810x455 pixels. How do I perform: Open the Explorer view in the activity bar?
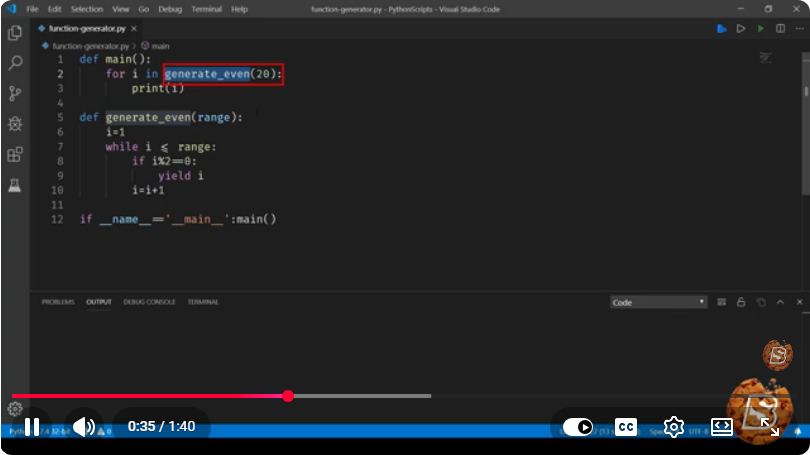coord(15,33)
